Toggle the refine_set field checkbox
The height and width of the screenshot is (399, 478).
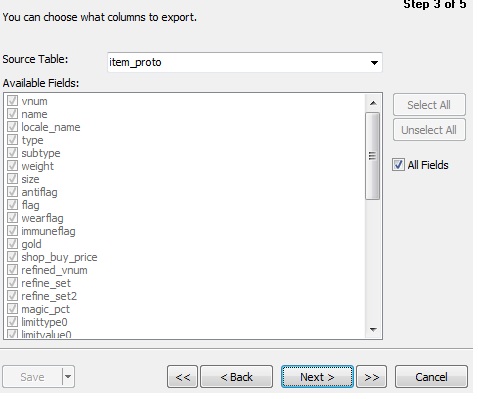(12, 283)
